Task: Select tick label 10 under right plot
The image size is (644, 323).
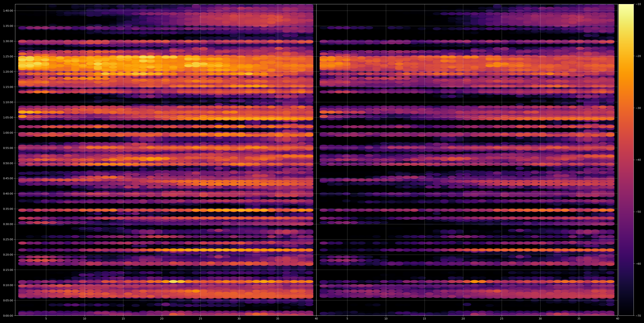Action: [386, 319]
